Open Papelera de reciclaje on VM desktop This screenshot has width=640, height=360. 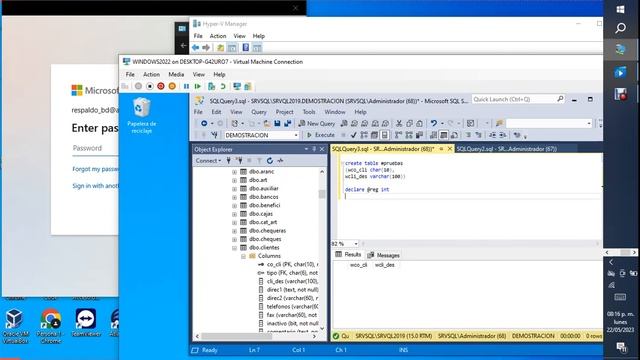click(142, 116)
